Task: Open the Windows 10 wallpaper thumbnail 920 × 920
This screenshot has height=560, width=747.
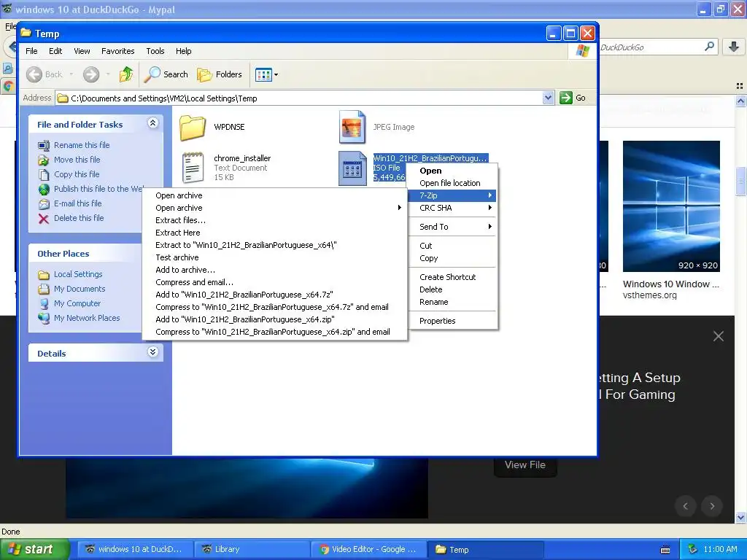Action: click(671, 206)
